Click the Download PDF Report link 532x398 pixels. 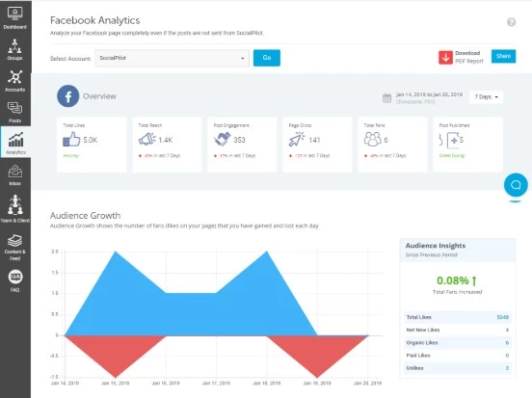[x=469, y=58]
